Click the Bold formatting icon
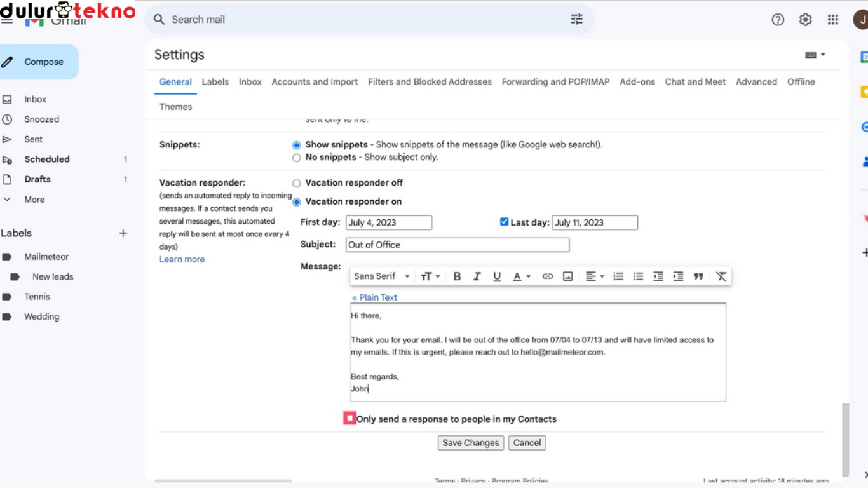Image resolution: width=868 pixels, height=488 pixels. [x=457, y=276]
